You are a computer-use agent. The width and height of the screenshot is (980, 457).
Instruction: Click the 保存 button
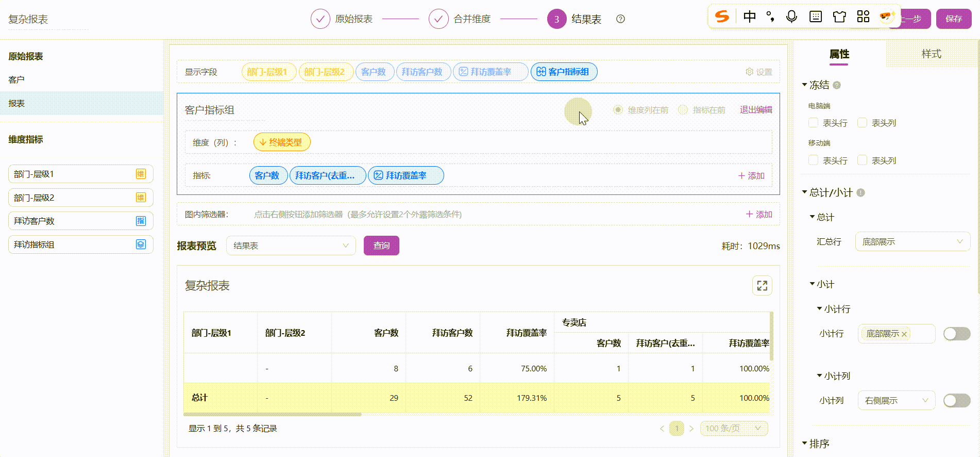tap(954, 19)
